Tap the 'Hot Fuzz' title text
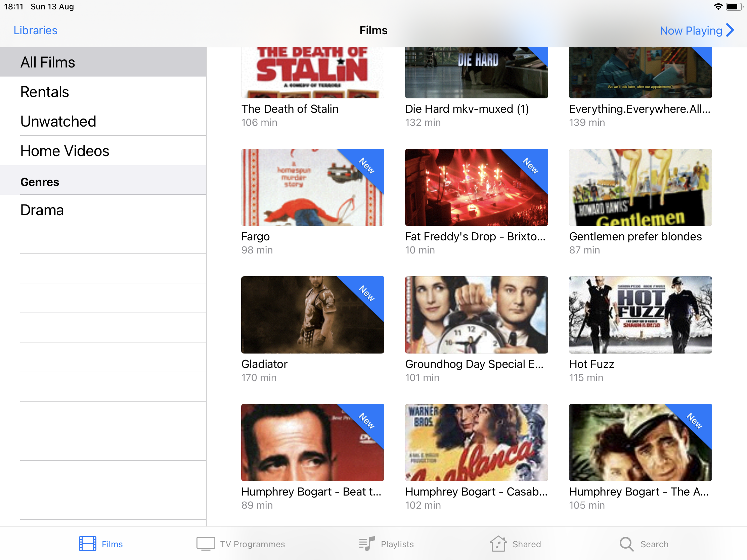 (x=591, y=364)
